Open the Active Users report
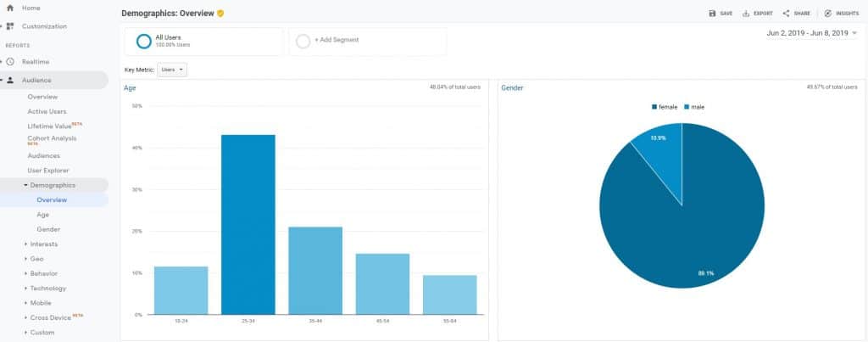Image resolution: width=868 pixels, height=342 pixels. 47,111
